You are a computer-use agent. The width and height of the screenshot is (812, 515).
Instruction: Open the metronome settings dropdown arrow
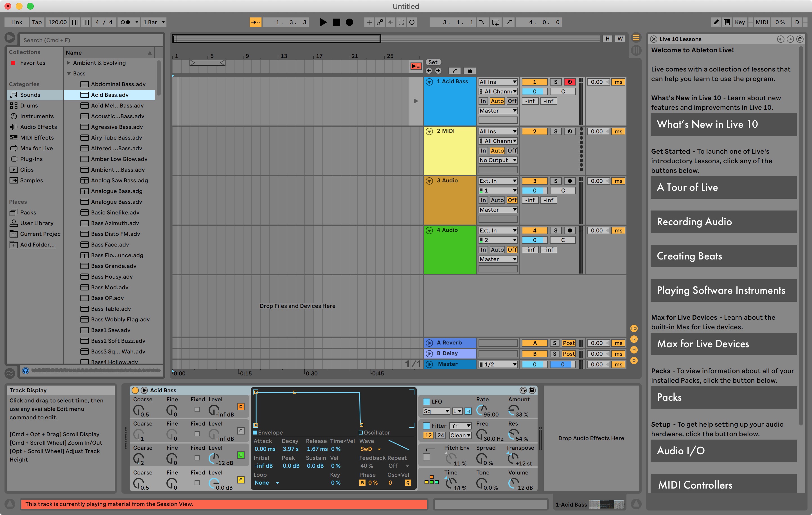(137, 22)
